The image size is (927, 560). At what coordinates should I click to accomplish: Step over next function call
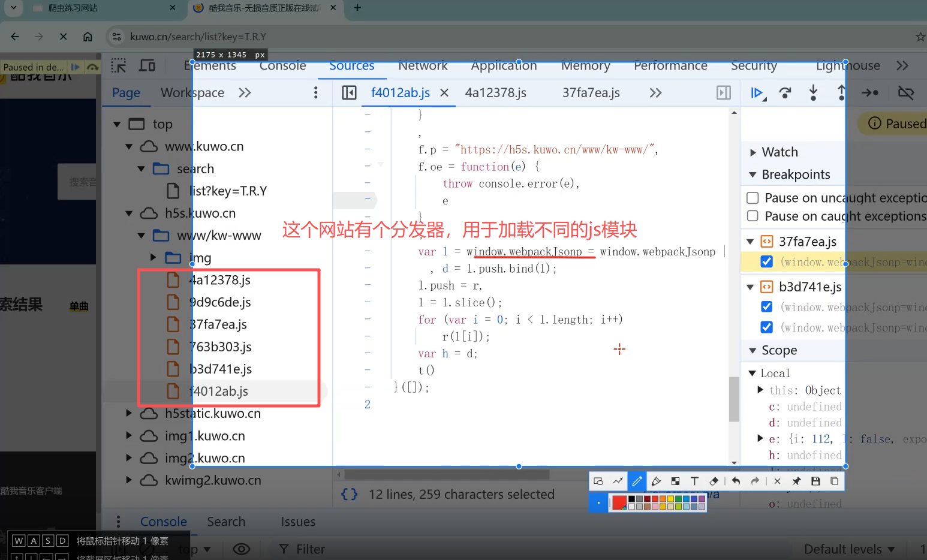[x=785, y=92]
